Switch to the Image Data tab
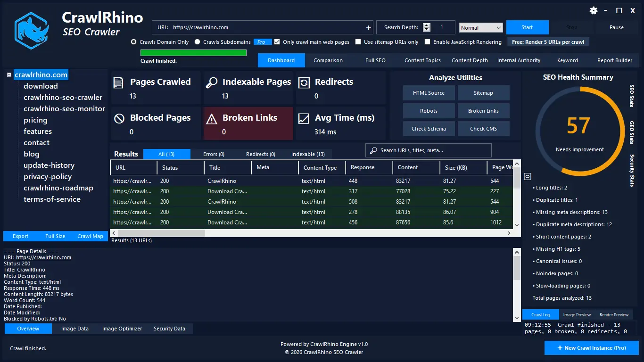 tap(75, 329)
